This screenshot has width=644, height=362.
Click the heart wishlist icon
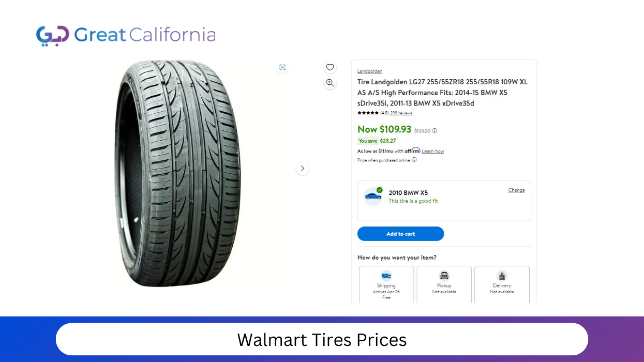[x=330, y=67]
